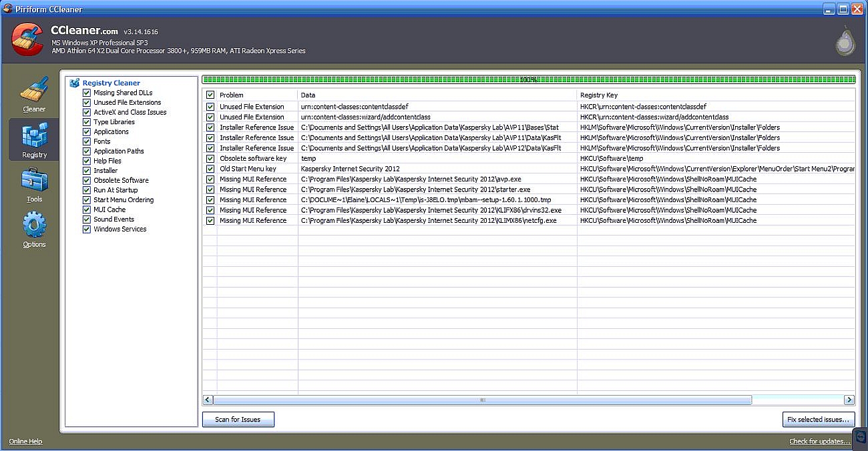The height and width of the screenshot is (451, 868).
Task: Disable Sound Events scanning
Action: click(x=87, y=219)
